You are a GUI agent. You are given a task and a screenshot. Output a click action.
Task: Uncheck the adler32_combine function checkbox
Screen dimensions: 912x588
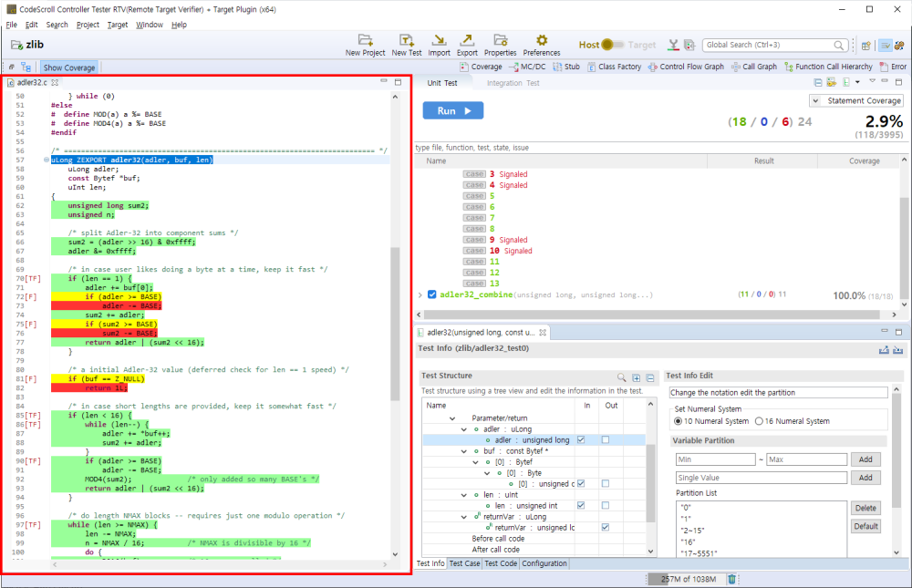[x=432, y=295]
